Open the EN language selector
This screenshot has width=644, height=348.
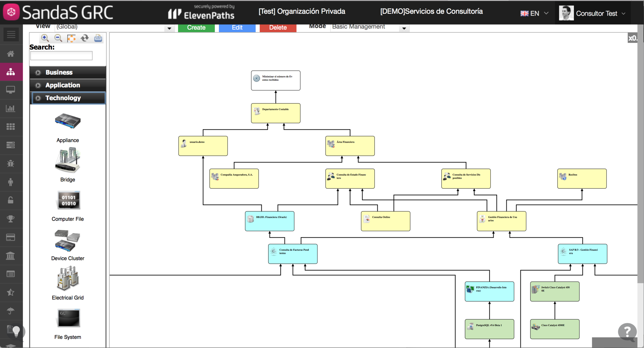[x=534, y=14]
